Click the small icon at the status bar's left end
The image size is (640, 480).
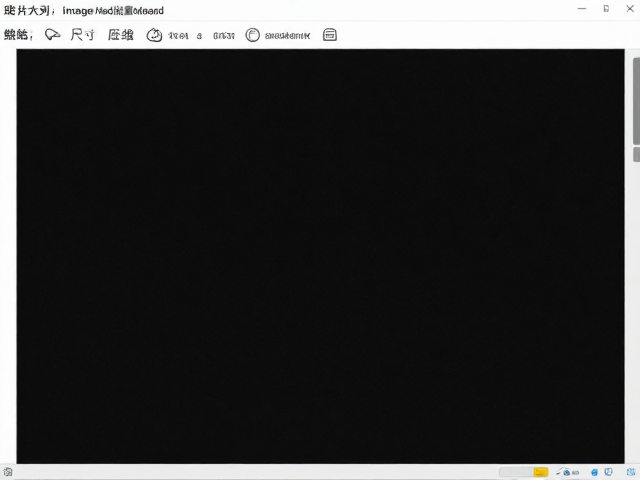8,472
